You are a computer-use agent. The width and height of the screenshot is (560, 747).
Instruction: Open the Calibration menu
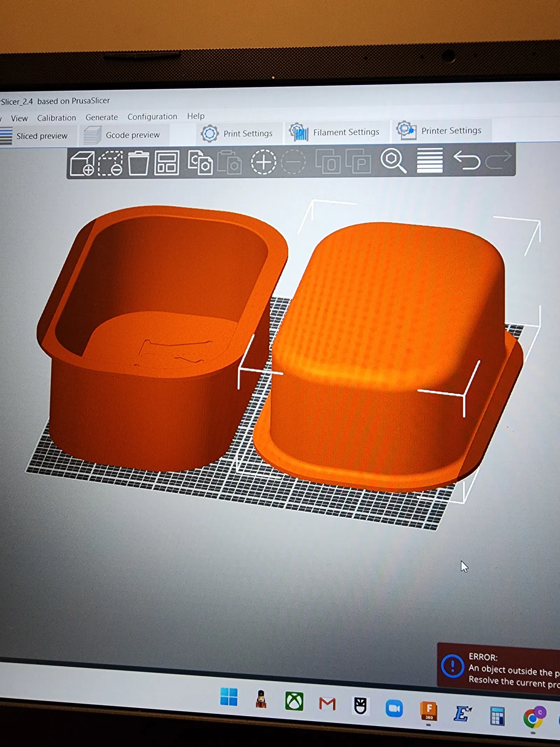pyautogui.click(x=57, y=118)
